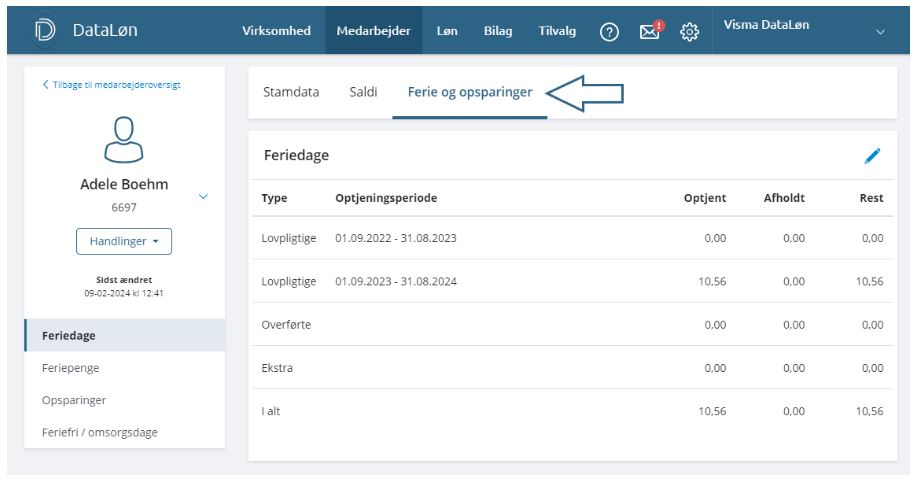Open the help question mark icon

(x=608, y=32)
